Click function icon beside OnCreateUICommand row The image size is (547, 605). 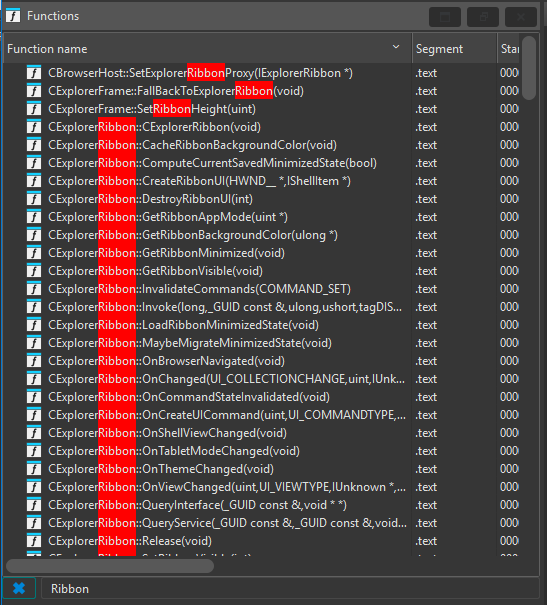34,415
